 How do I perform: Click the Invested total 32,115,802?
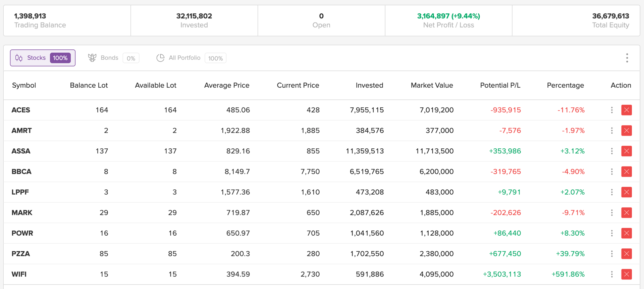pos(194,16)
